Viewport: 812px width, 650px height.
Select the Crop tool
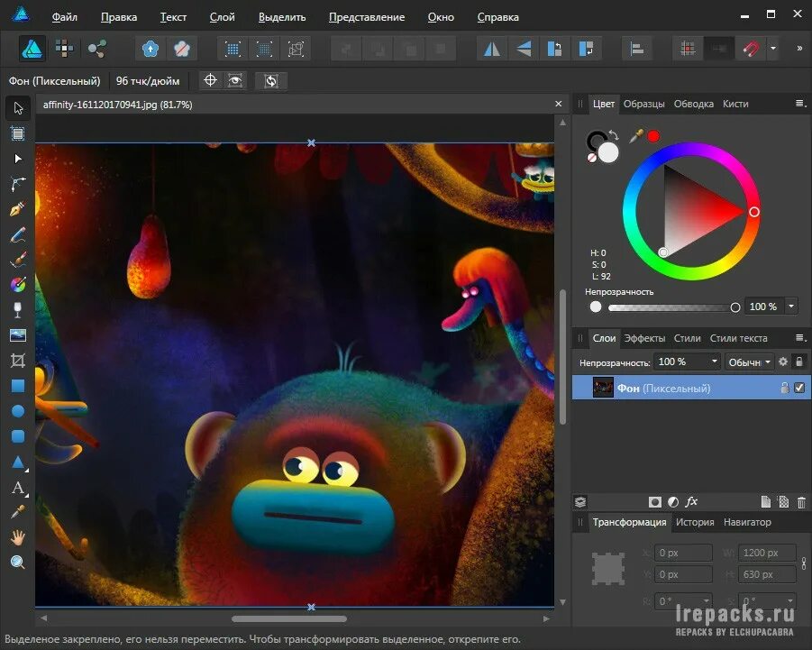[x=18, y=361]
